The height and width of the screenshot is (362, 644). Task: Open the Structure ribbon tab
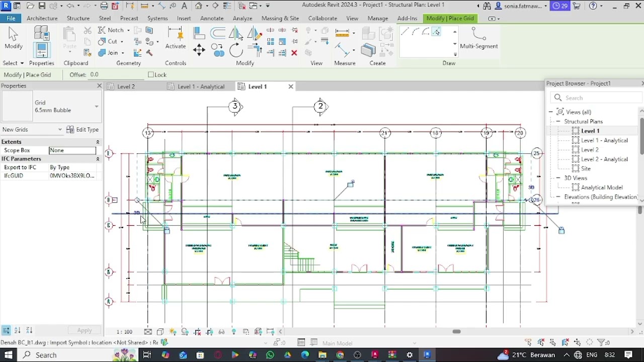78,18
